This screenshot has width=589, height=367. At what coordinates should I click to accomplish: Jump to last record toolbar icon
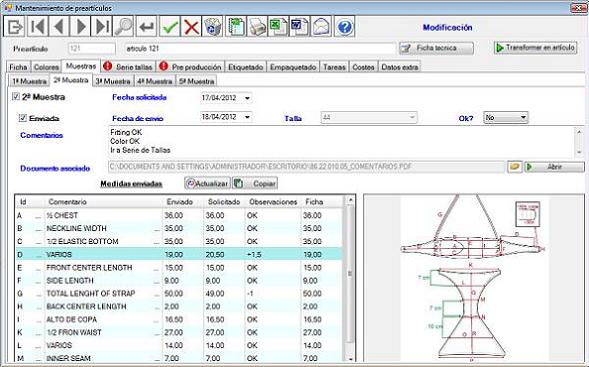tap(102, 26)
